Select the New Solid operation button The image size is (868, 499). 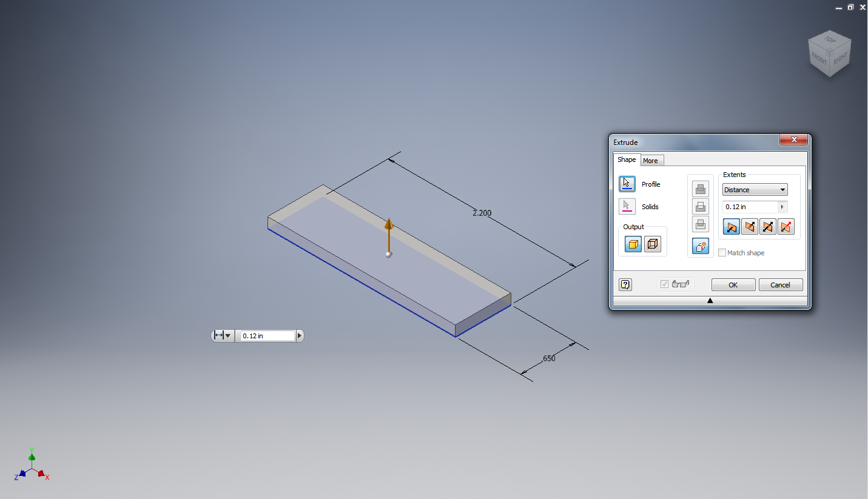coord(701,246)
